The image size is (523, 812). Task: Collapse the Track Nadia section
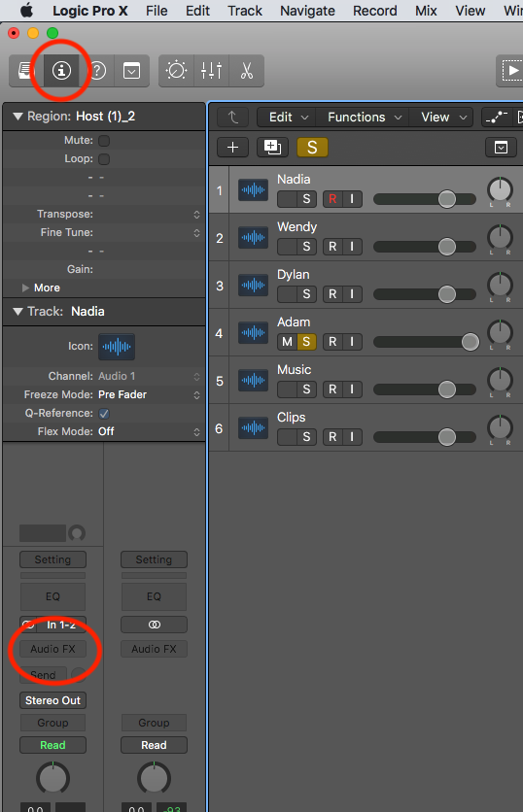[x=18, y=311]
